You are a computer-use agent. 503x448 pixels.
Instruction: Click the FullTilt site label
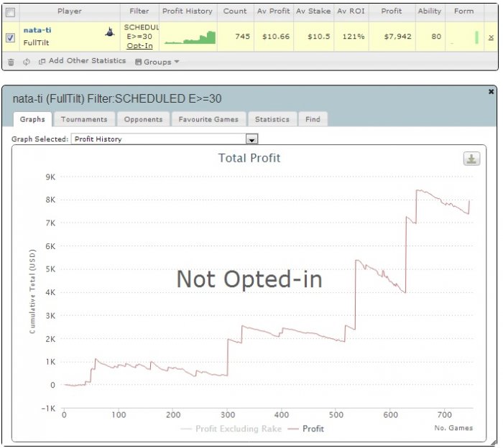pos(36,43)
